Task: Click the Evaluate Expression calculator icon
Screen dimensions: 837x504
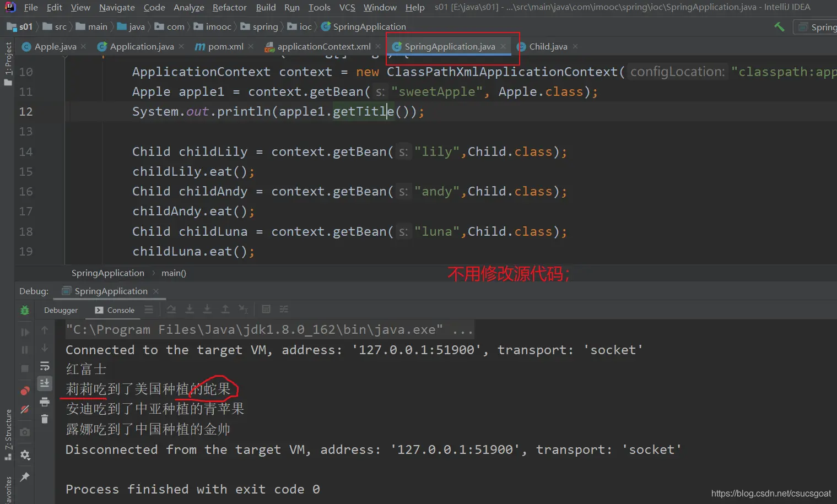Action: tap(266, 310)
